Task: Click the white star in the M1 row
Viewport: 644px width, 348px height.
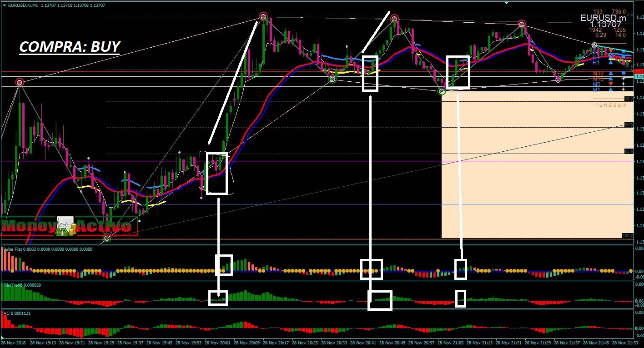Action: coord(624,89)
